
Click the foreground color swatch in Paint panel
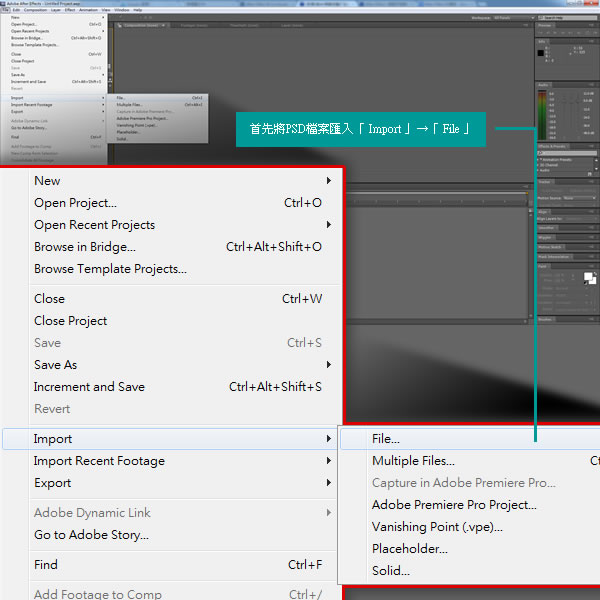[588, 276]
